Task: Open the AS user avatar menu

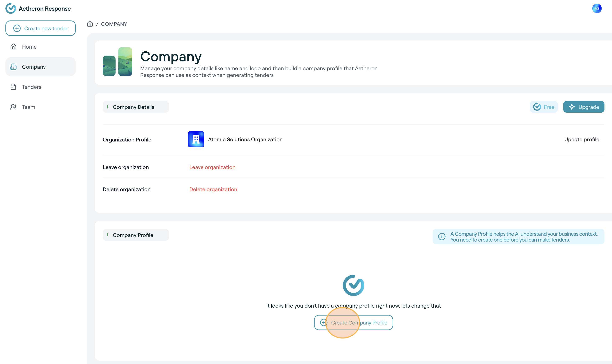Action: 597,9
